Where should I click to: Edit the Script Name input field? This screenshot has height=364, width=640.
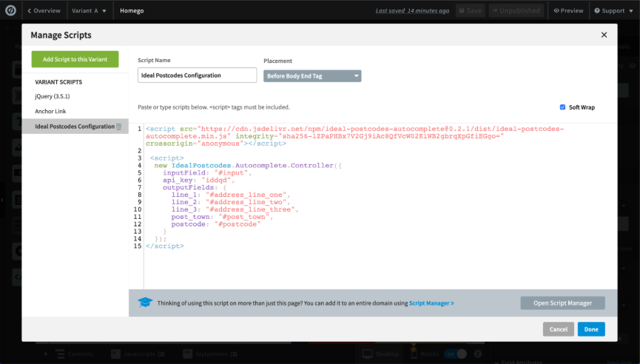pyautogui.click(x=197, y=75)
